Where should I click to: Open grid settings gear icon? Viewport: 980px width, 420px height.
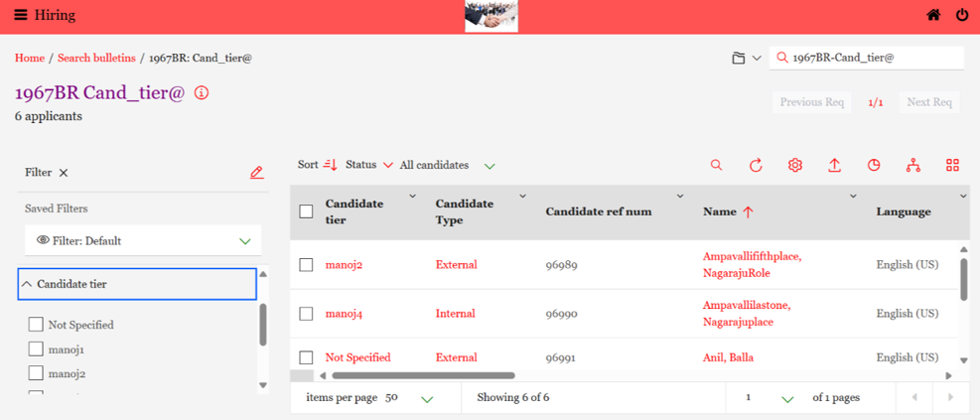pyautogui.click(x=795, y=165)
